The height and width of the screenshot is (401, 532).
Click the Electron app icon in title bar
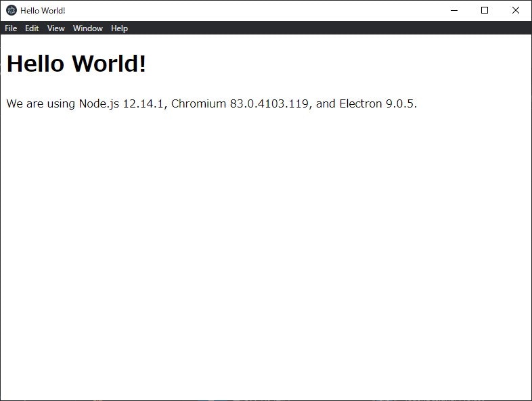12,11
